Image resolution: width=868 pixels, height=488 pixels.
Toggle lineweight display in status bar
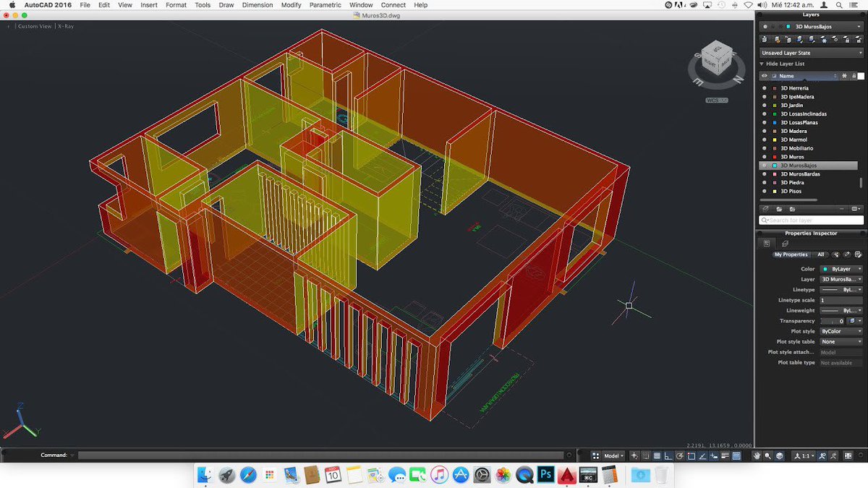click(x=725, y=455)
